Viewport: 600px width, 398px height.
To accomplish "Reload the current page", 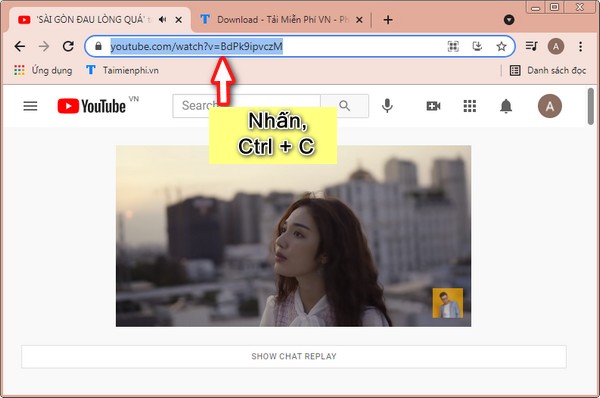I will point(68,46).
